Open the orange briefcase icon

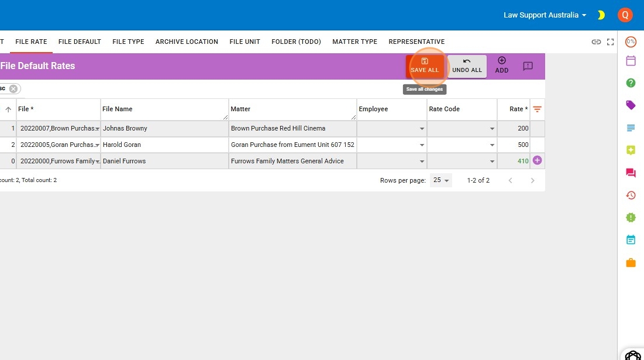631,263
